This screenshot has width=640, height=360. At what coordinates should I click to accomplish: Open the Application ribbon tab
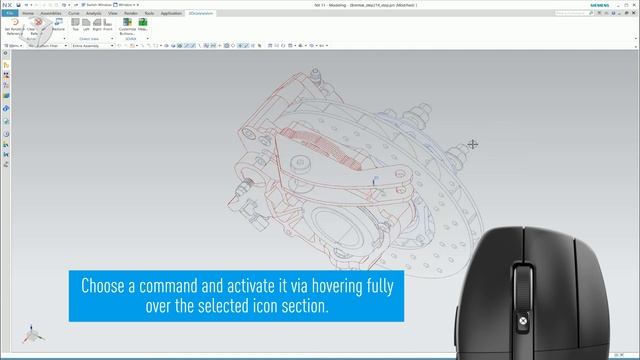[x=171, y=13]
